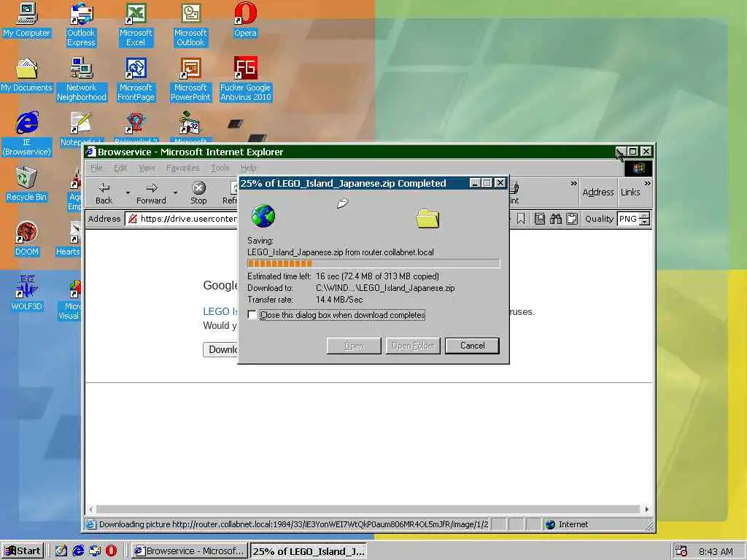This screenshot has height=560, width=747.
Task: Click the system tray scheduler icon
Action: pyautogui.click(x=681, y=551)
